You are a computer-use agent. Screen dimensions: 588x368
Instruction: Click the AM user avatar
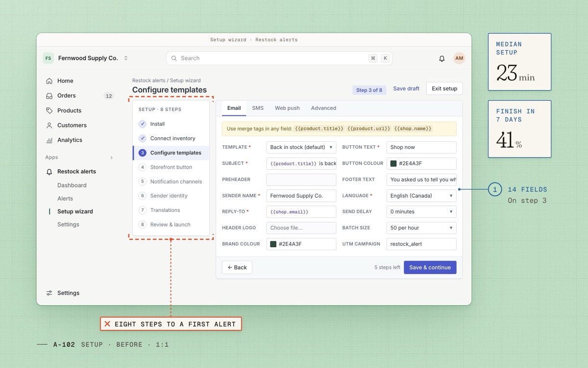tap(459, 58)
